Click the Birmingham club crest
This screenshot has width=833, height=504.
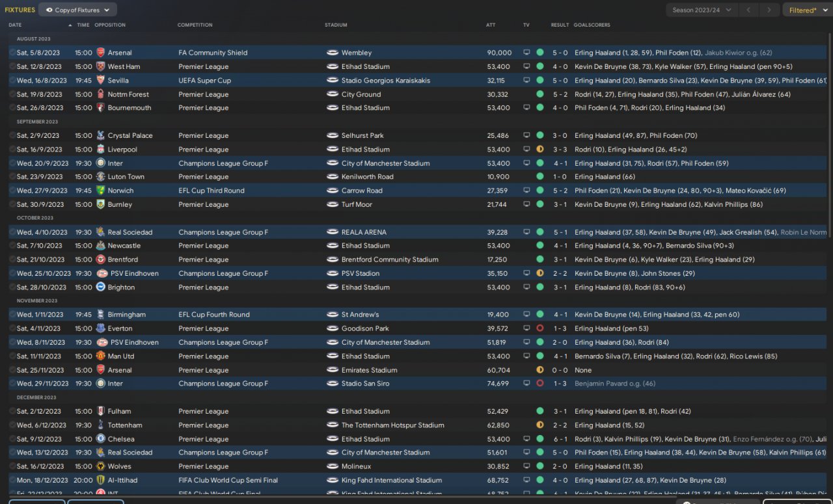pyautogui.click(x=100, y=315)
